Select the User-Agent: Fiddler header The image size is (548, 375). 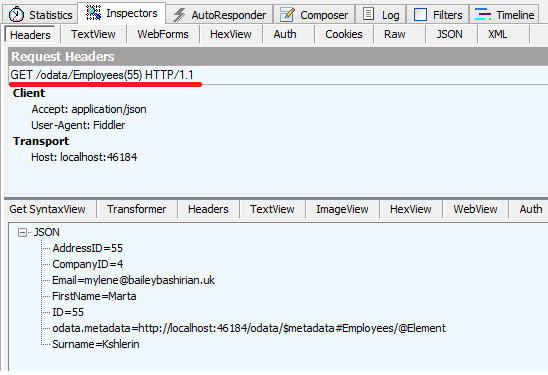click(x=78, y=125)
